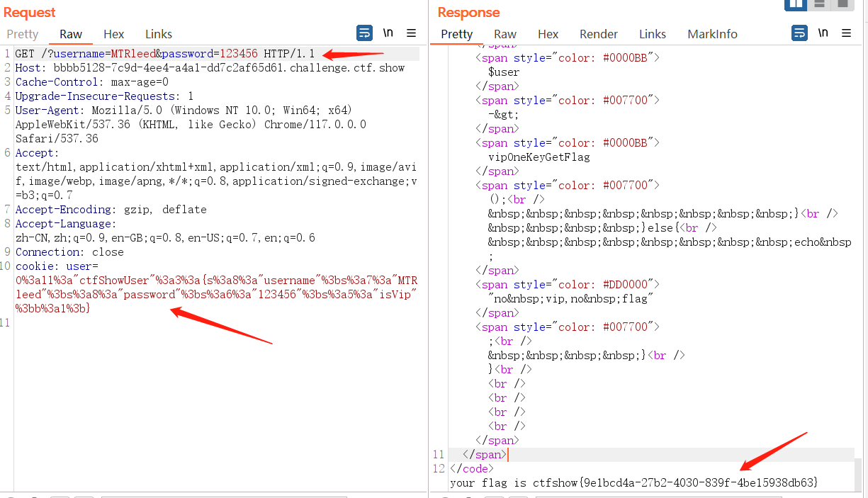Open the Request panel hamburger options menu
Image resolution: width=868 pixels, height=498 pixels.
click(x=411, y=33)
